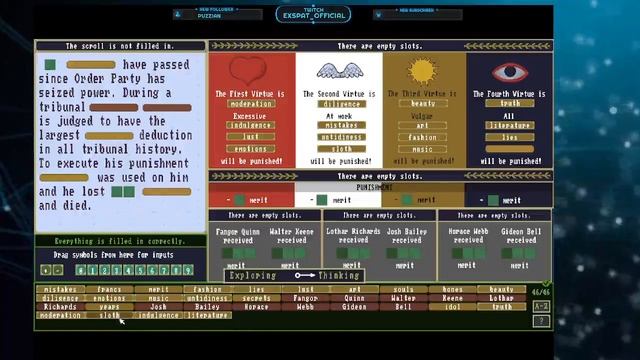This screenshot has height=360, width=640.
Task: Pick the plus symbol tile
Action: pyautogui.click(x=46, y=270)
